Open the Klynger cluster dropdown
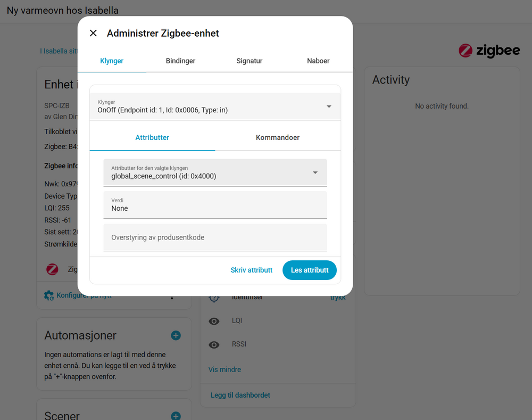This screenshot has width=532, height=420. [x=215, y=106]
